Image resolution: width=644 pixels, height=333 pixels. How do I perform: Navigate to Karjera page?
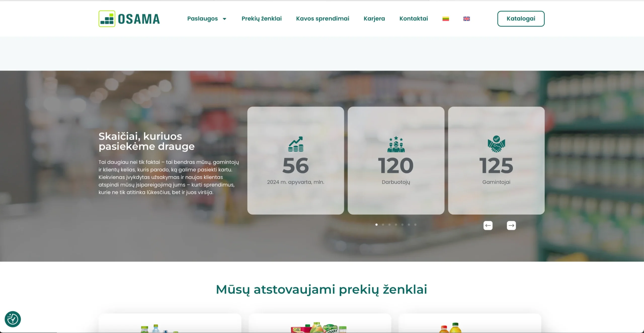[374, 19]
